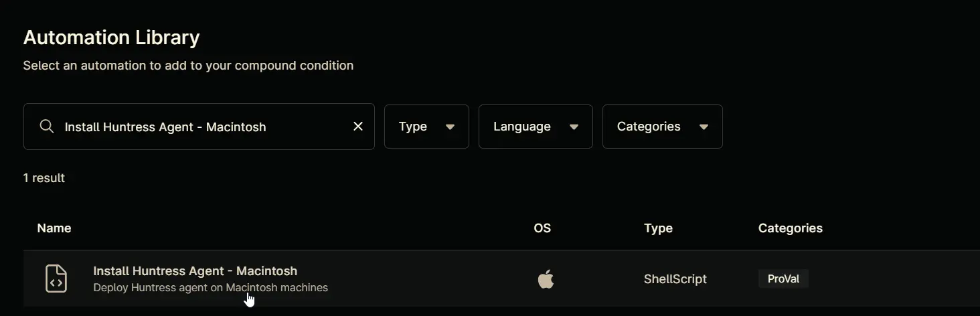
Task: Click the 1 result count label
Action: (x=44, y=178)
